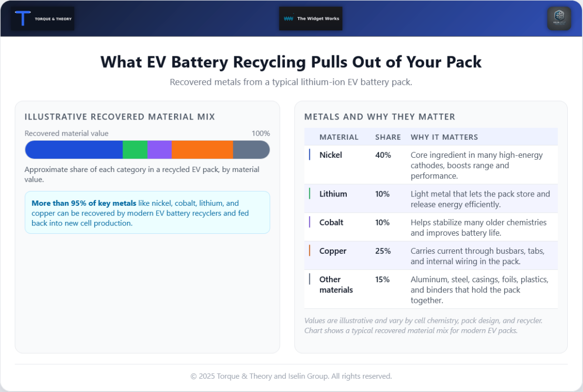Click the MATERIAL column header
The height and width of the screenshot is (392, 583).
point(339,137)
